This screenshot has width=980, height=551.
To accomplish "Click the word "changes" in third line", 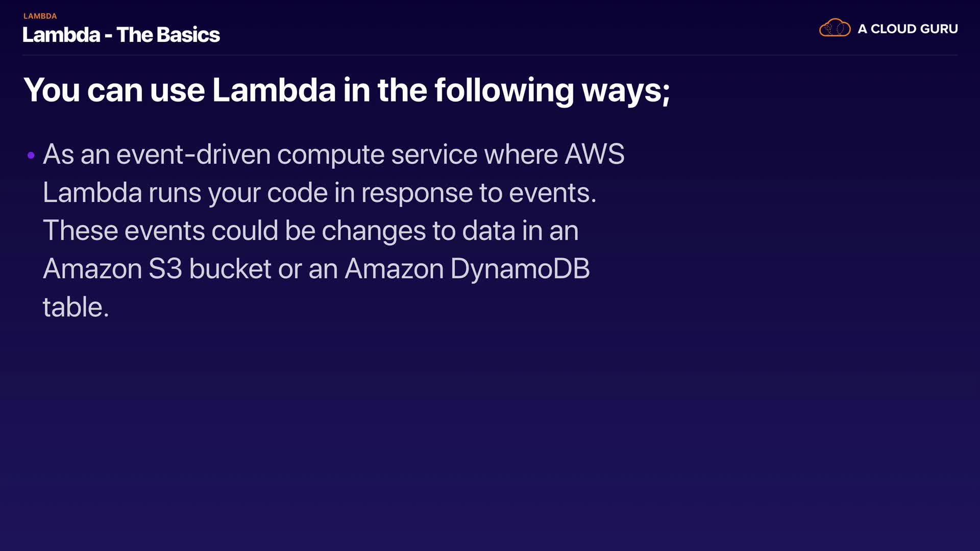I will coord(373,231).
